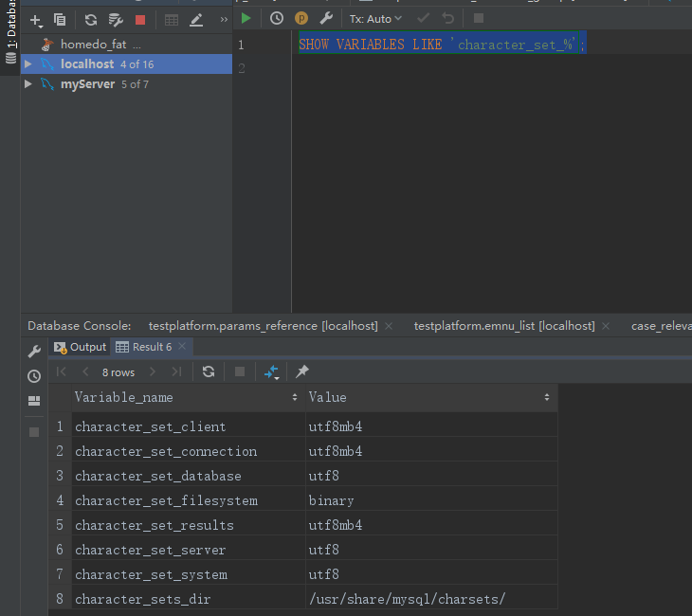This screenshot has width=692, height=616.
Task: Click the 8 rows count label
Action: [x=118, y=372]
